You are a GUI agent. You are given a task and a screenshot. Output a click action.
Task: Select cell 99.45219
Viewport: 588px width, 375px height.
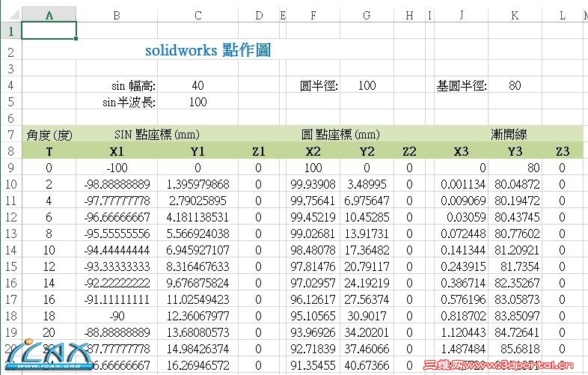click(x=313, y=217)
